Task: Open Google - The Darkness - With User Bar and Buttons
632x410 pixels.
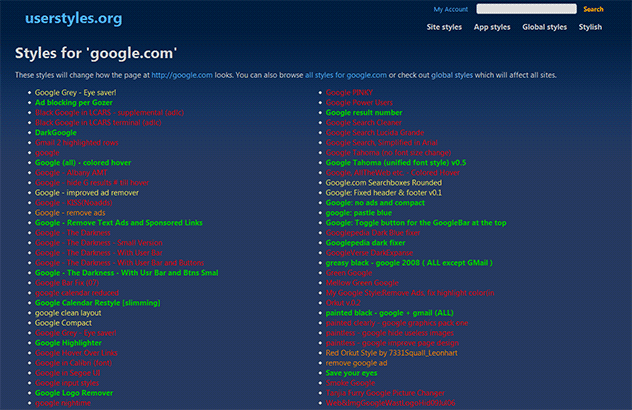Action: pyautogui.click(x=119, y=263)
